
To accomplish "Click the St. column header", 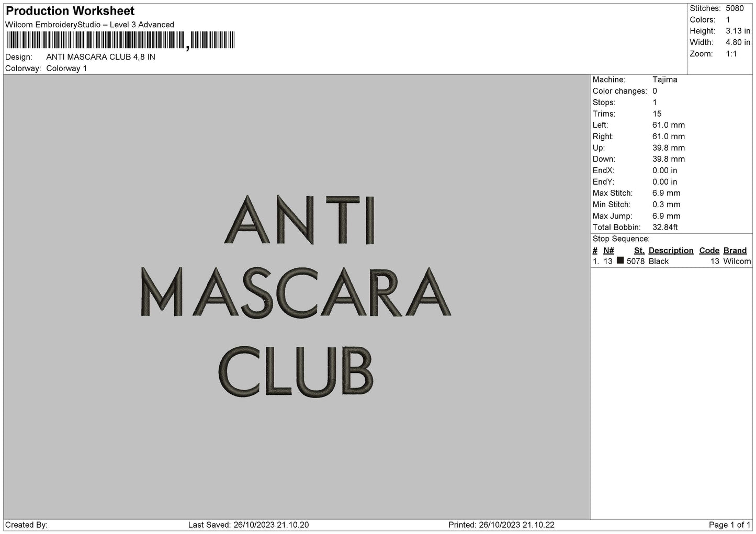I will (639, 251).
